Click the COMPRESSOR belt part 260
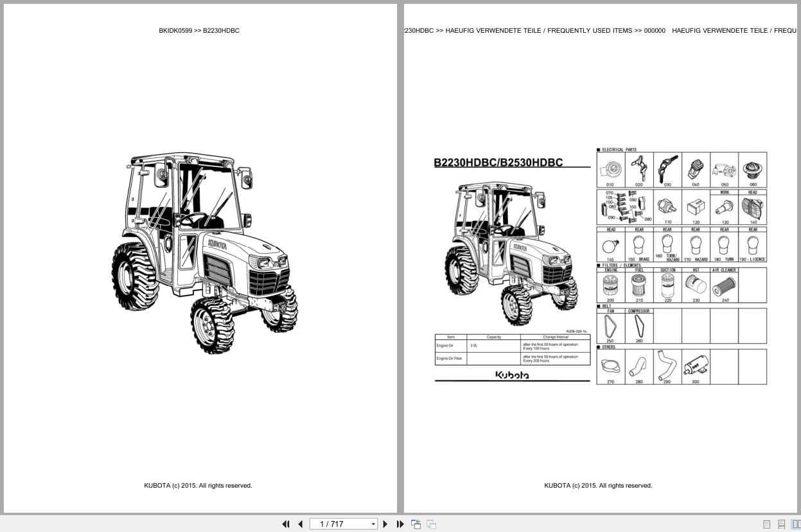Image resolution: width=801 pixels, height=532 pixels. 638,326
